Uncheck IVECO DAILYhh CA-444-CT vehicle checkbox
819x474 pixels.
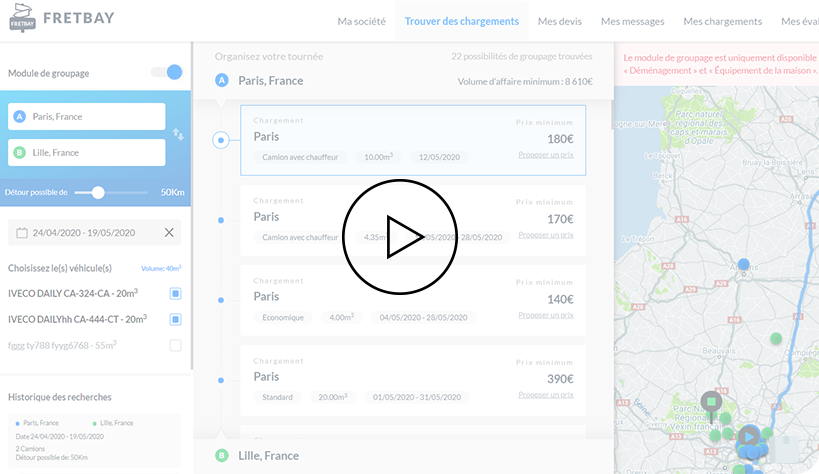pos(175,319)
